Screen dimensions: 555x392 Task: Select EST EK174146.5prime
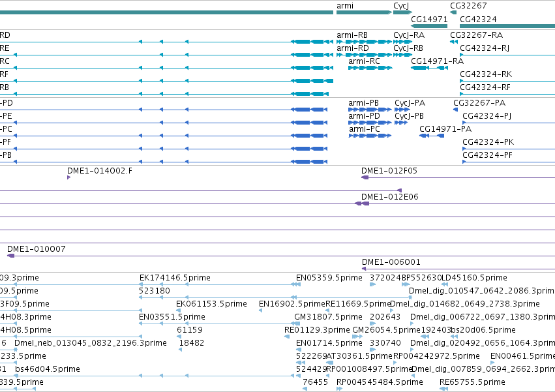pos(175,278)
